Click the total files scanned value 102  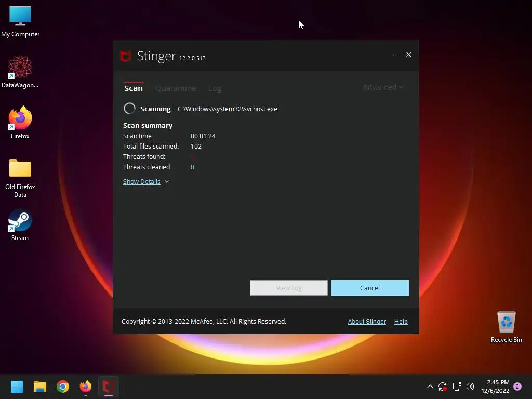pyautogui.click(x=196, y=146)
